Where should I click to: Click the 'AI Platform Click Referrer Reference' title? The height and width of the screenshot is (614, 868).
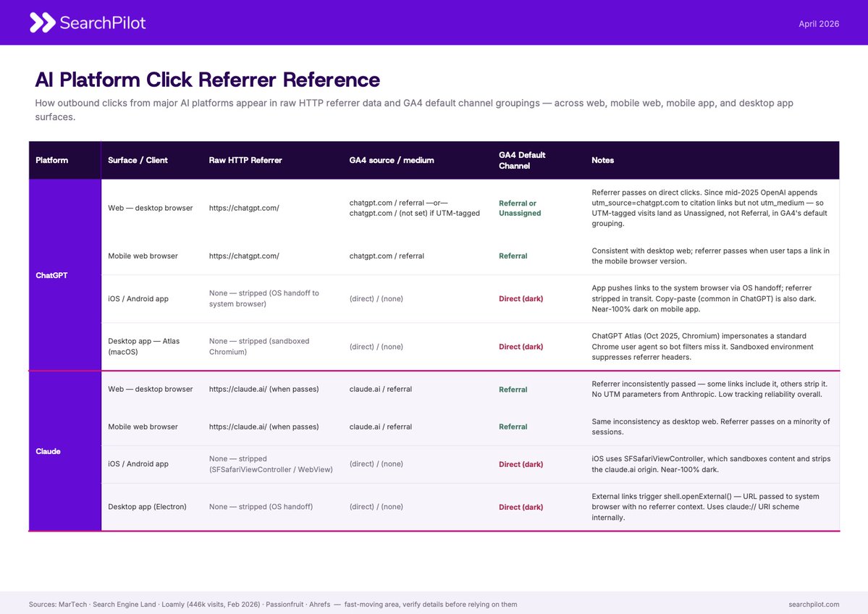(x=208, y=80)
